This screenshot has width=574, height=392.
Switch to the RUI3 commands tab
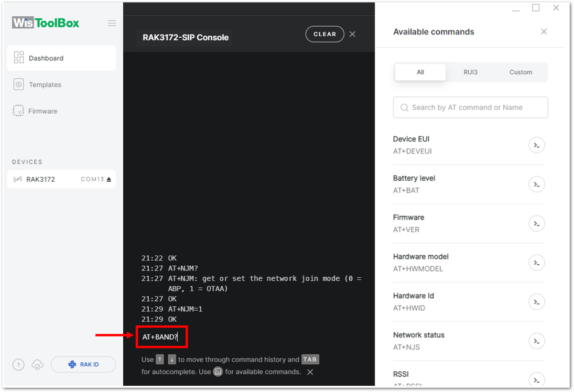(x=471, y=72)
